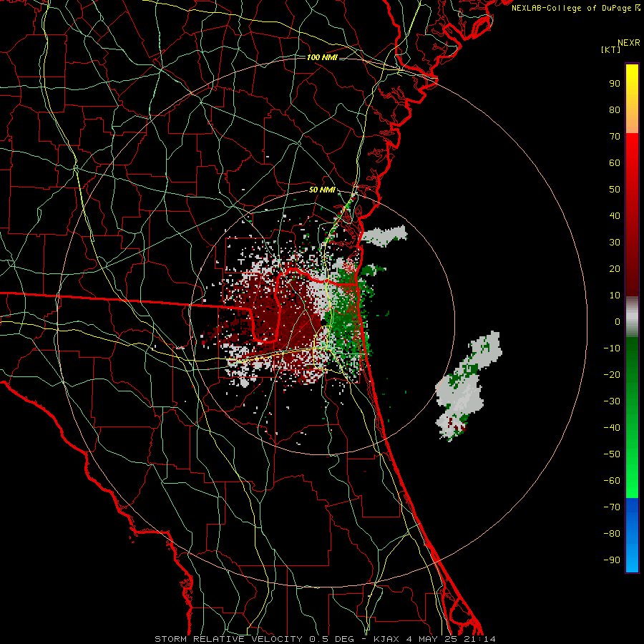Click the 30 value on the velocity scale
This screenshot has width=644, height=644.
(x=615, y=242)
